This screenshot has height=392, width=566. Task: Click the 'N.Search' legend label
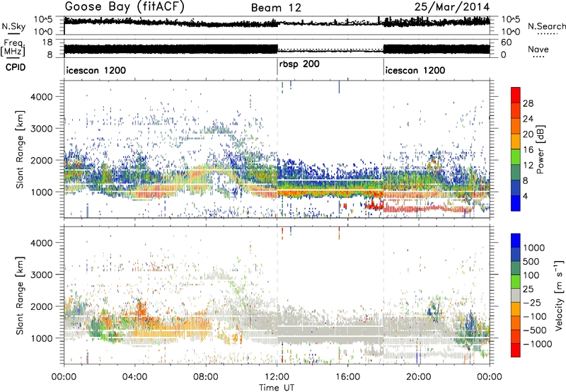(546, 26)
